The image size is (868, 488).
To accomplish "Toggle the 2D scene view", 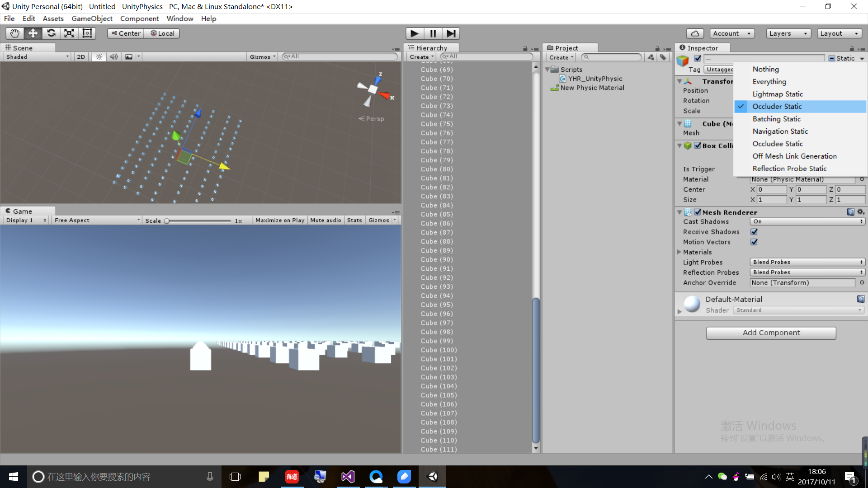I will (81, 57).
